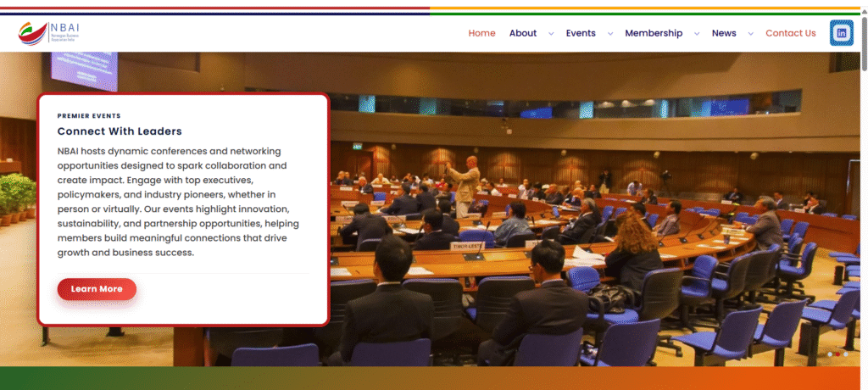Click the Contact Us link
868x390 pixels.
(x=790, y=33)
